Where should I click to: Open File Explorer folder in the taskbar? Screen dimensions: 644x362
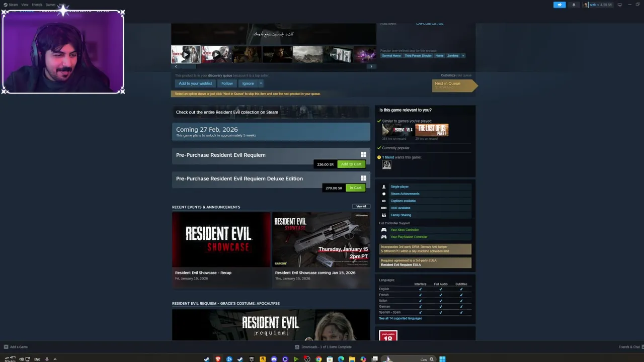352,359
